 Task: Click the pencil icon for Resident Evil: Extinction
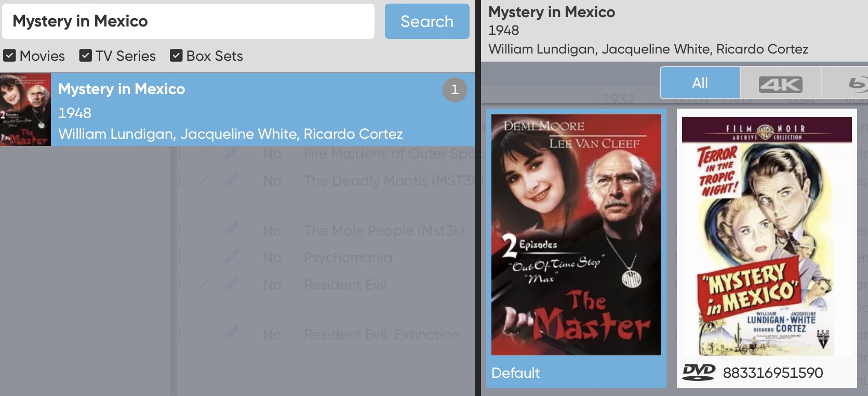[x=232, y=334]
